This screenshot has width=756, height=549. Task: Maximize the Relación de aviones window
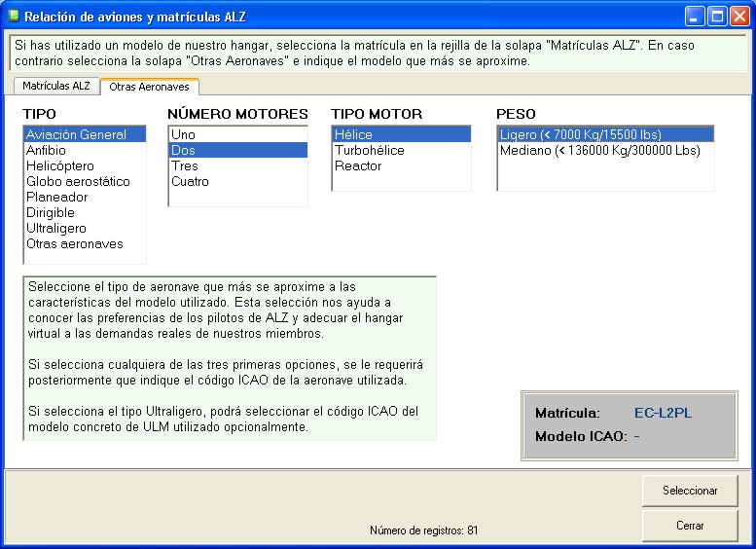click(x=717, y=17)
